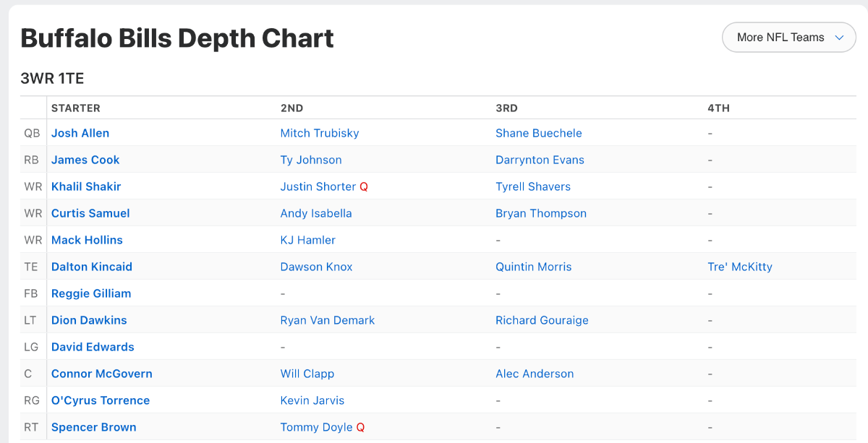The height and width of the screenshot is (443, 868).
Task: Click on Dalton Kincaid
Action: [92, 267]
